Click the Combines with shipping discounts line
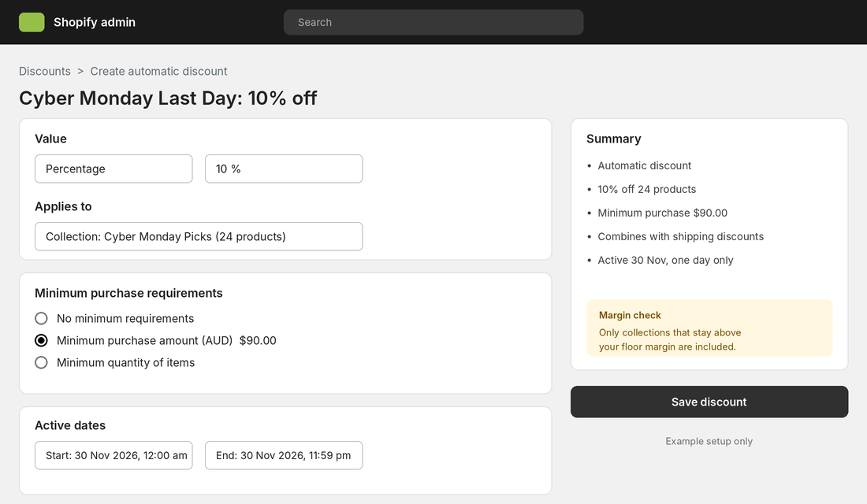 tap(681, 236)
